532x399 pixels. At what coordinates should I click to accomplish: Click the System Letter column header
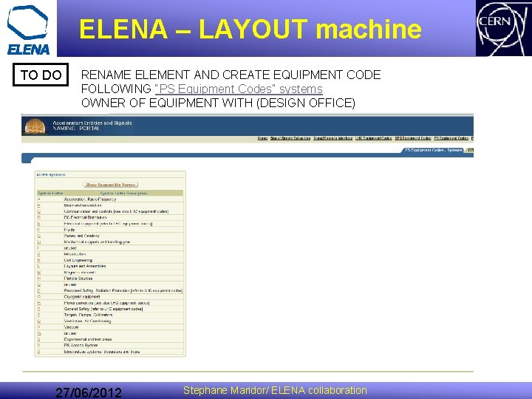click(x=50, y=193)
